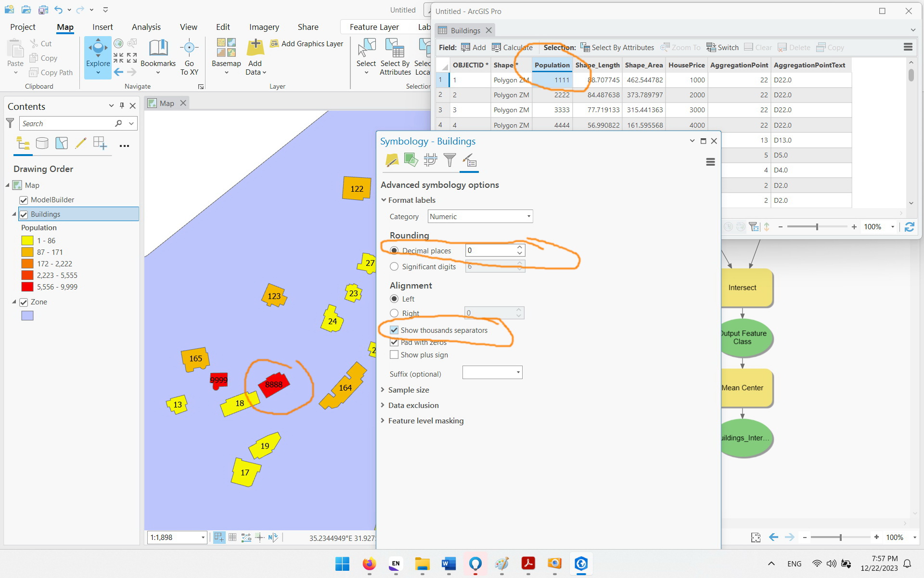The height and width of the screenshot is (578, 924).
Task: Open the Category dropdown set to Numeric
Action: (x=479, y=216)
